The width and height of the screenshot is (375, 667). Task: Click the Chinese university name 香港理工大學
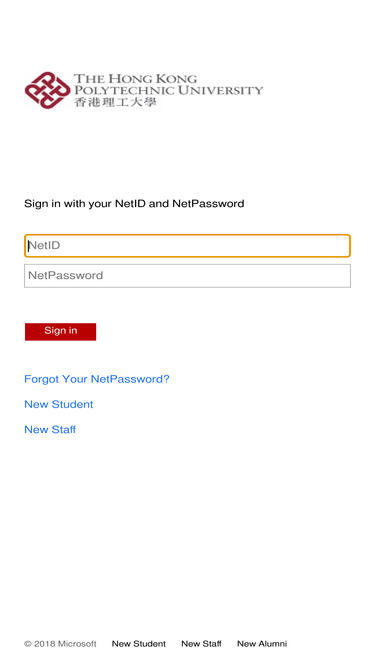tap(115, 102)
